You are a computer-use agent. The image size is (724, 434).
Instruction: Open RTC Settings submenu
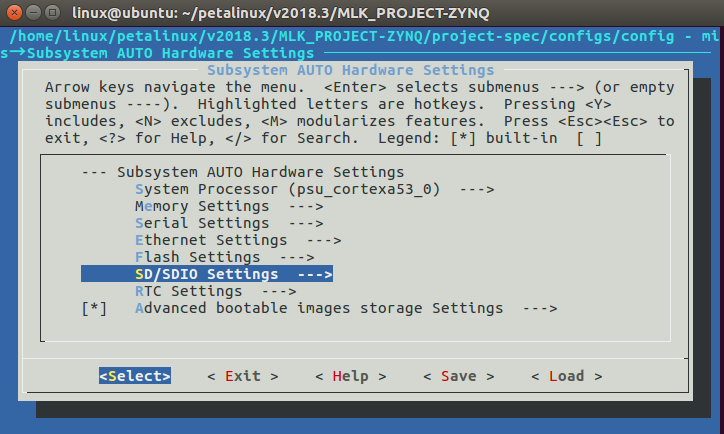pyautogui.click(x=216, y=291)
